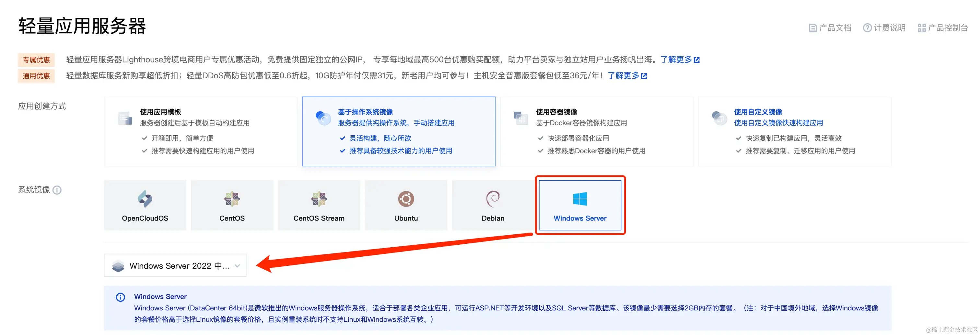The height and width of the screenshot is (335, 980).
Task: Click the CentOS logo icon
Action: click(x=232, y=199)
